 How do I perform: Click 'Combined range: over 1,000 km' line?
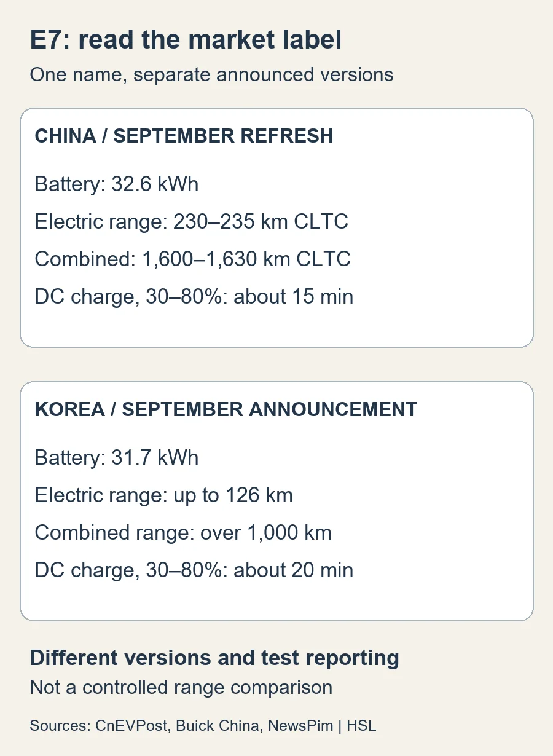point(183,532)
